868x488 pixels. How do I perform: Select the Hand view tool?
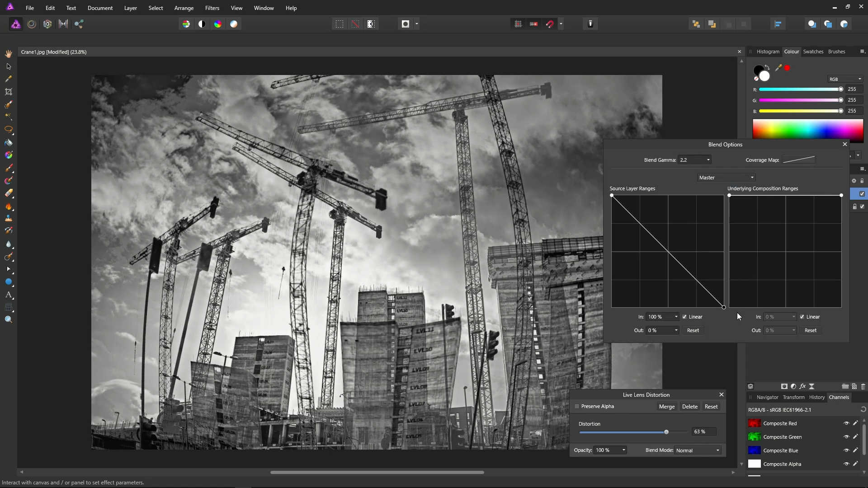pos(9,54)
